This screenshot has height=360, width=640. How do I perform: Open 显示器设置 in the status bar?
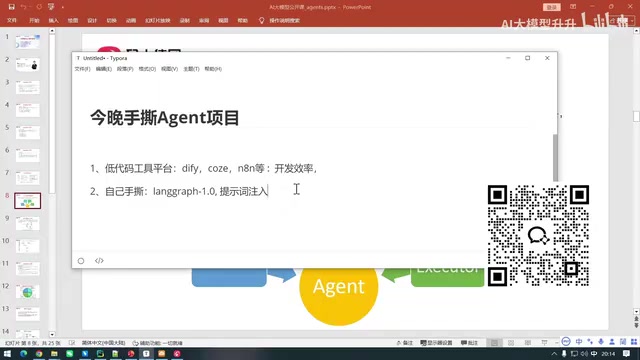436,343
